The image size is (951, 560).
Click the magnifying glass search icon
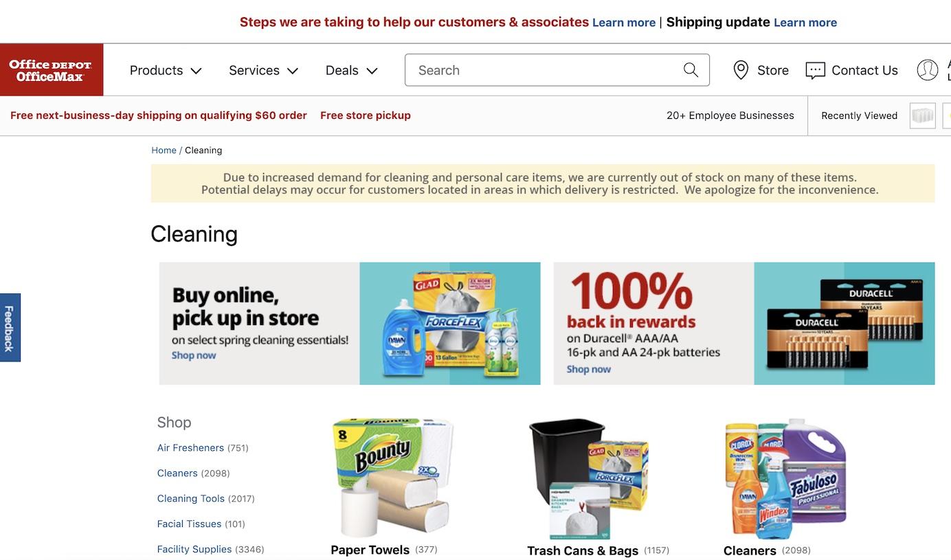(691, 70)
